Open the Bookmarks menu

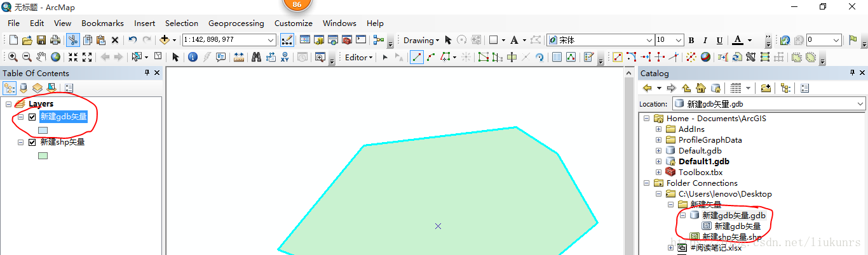point(102,23)
